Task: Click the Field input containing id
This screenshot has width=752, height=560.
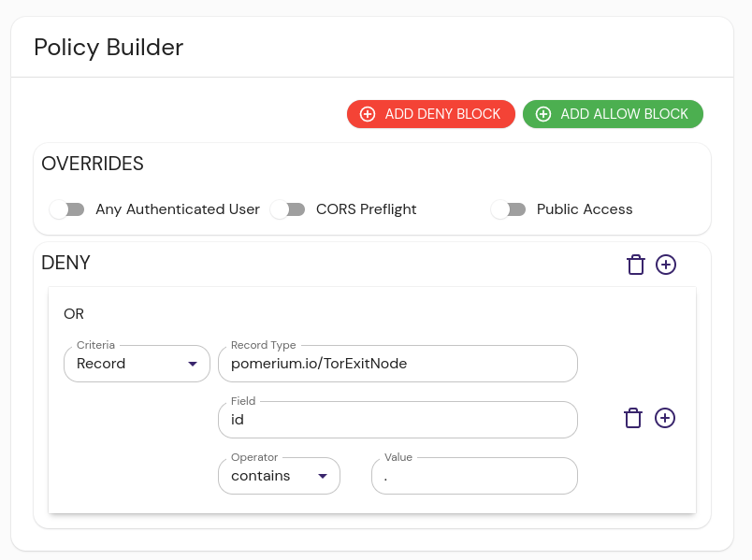Action: click(398, 420)
